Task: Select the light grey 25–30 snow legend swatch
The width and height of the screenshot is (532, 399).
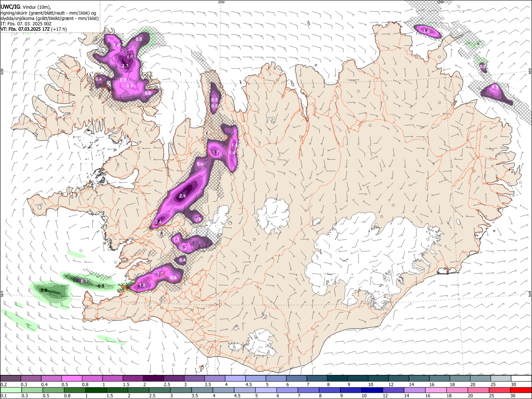Action: pyautogui.click(x=501, y=379)
